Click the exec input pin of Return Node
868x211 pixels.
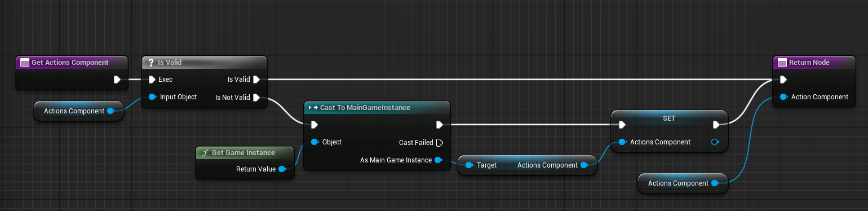(x=783, y=80)
